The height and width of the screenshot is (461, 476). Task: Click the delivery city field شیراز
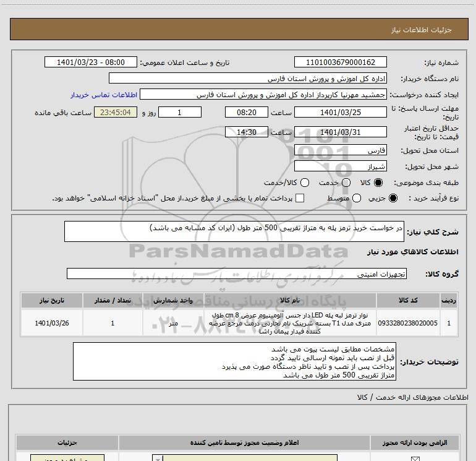[340, 166]
